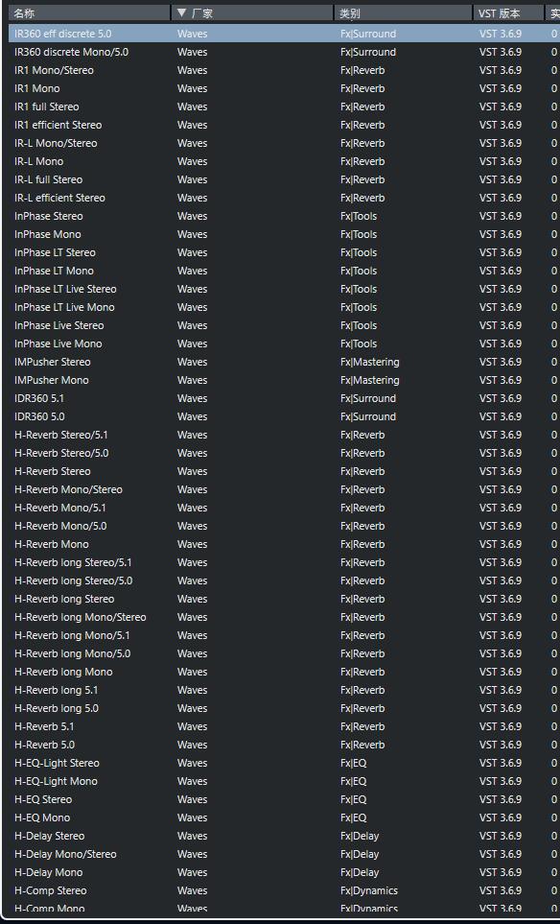
Task: Click Fx|Mastering category of IMPusher Mono
Action: [x=370, y=380]
